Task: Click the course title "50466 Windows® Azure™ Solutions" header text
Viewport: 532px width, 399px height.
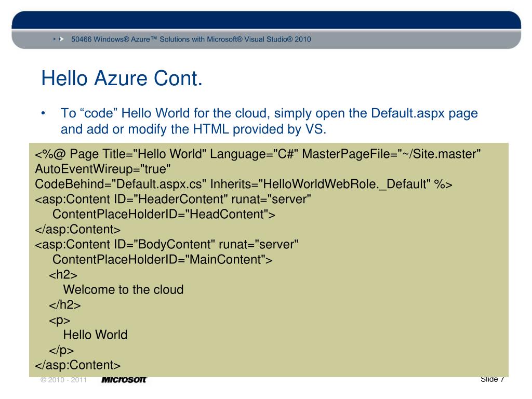Action: 191,39
